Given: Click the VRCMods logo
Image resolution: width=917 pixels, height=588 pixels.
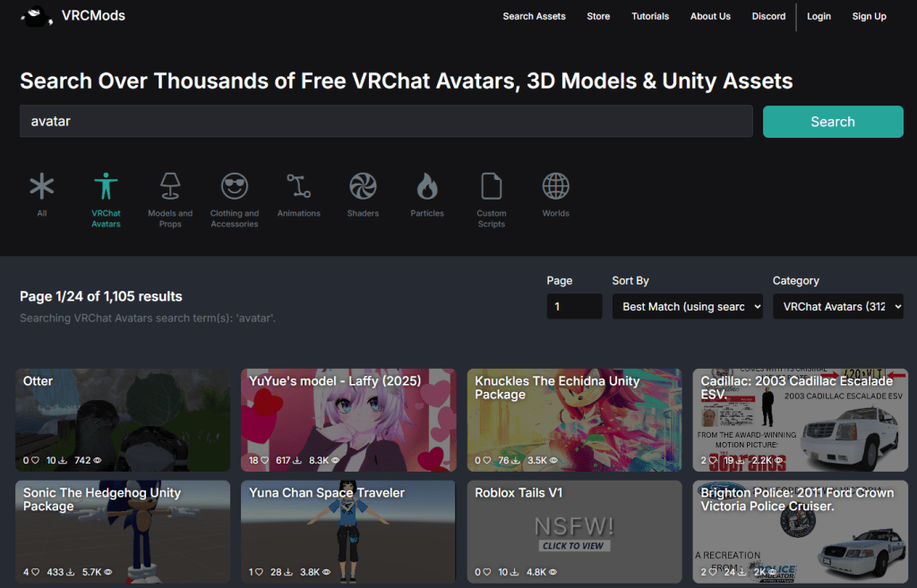Looking at the screenshot, I should [73, 16].
